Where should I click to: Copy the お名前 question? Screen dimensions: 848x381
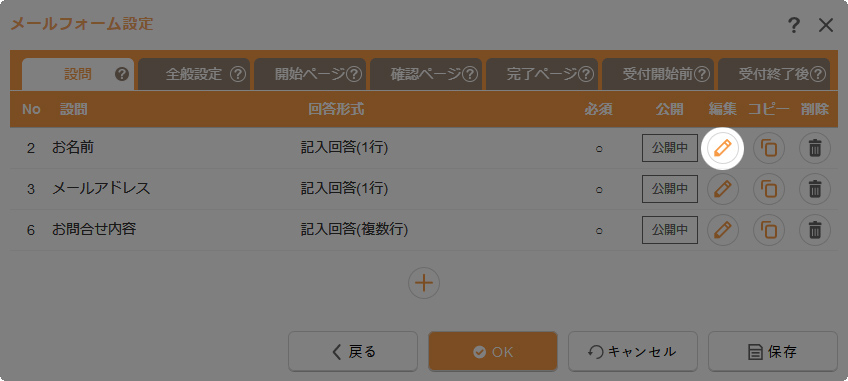768,148
